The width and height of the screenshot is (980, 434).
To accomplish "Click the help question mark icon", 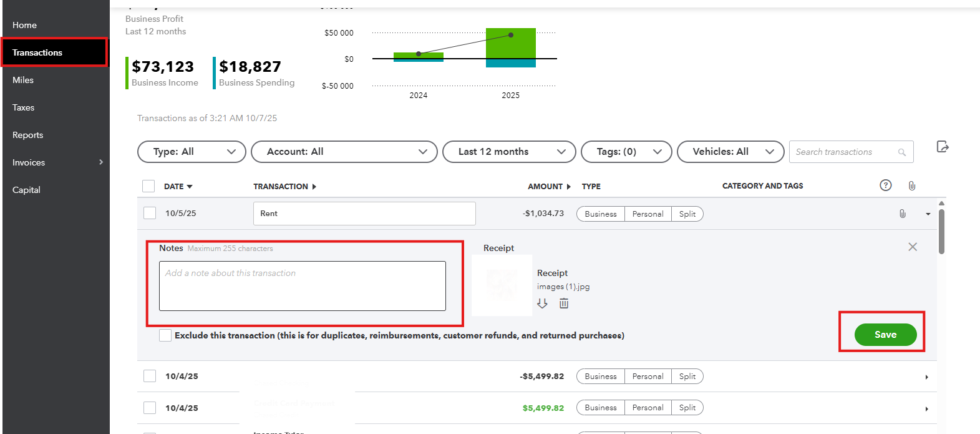I will [x=885, y=185].
